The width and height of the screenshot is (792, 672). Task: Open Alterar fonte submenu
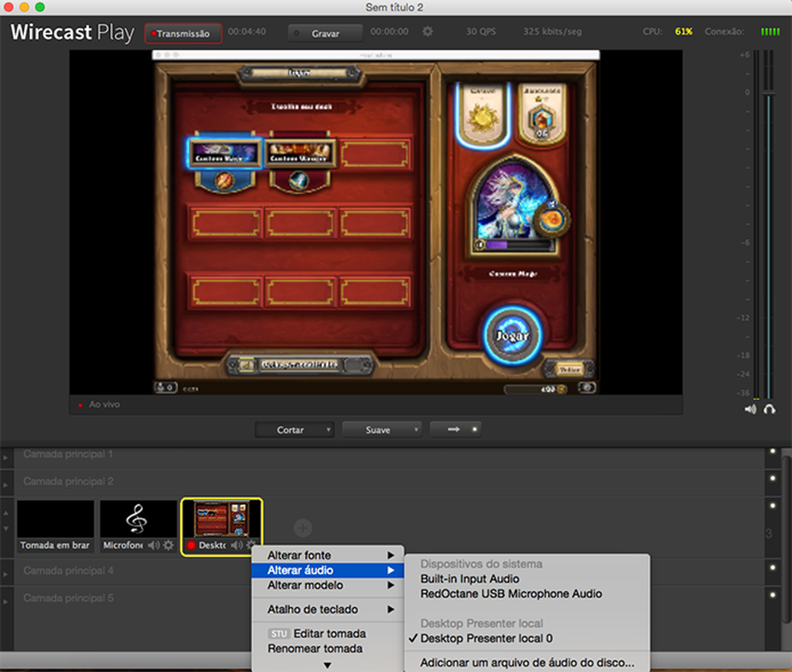(x=328, y=555)
